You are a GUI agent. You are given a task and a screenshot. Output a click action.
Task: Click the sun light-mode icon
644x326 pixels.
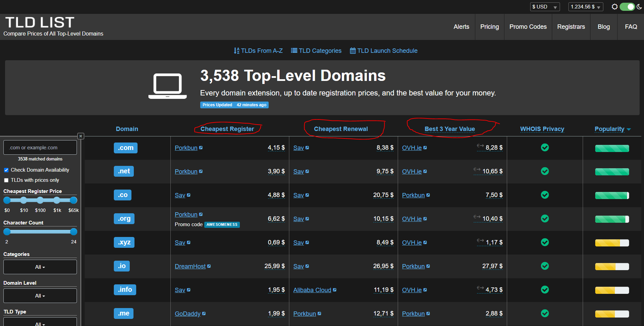(x=615, y=7)
